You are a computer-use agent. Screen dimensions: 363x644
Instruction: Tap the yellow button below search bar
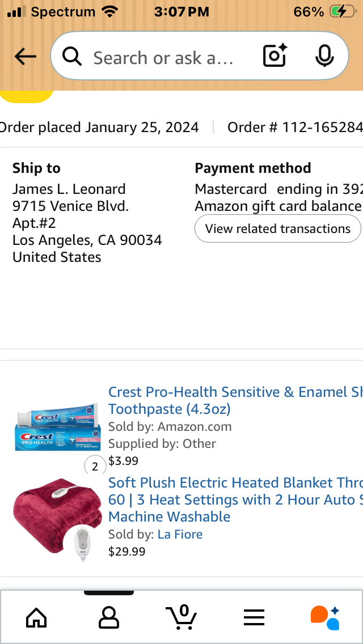26,96
